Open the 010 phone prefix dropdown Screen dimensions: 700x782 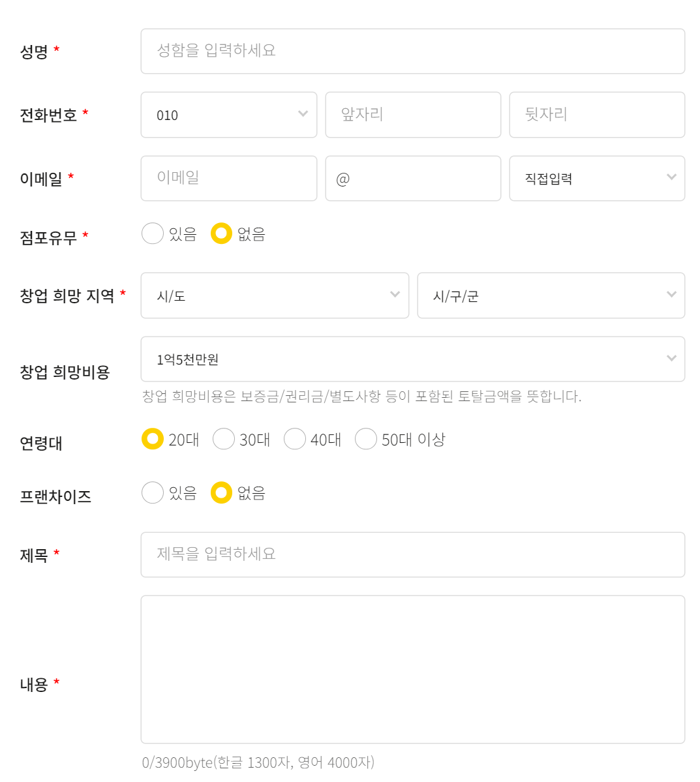(x=228, y=115)
